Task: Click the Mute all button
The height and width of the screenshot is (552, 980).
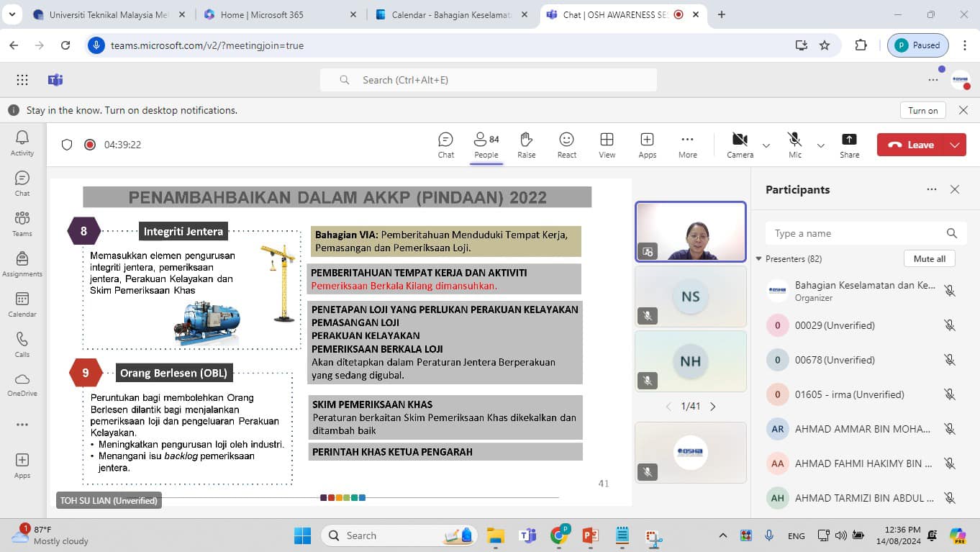Action: [x=930, y=259]
